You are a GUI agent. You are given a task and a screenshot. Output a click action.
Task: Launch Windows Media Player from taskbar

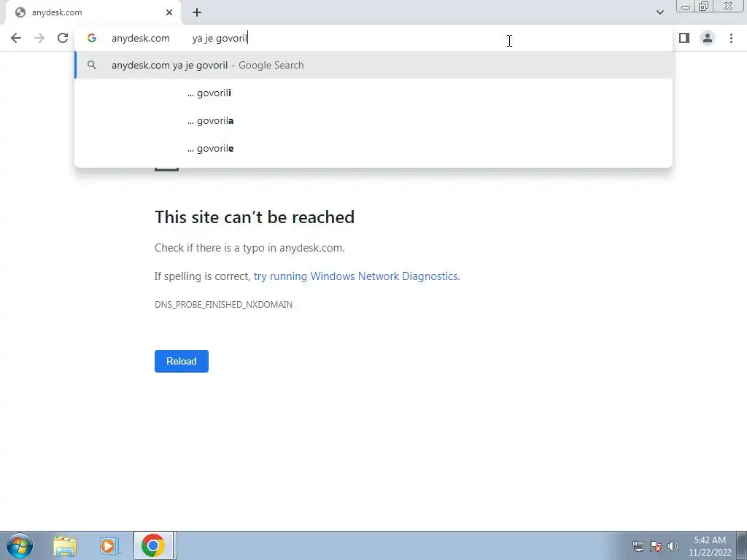click(109, 545)
